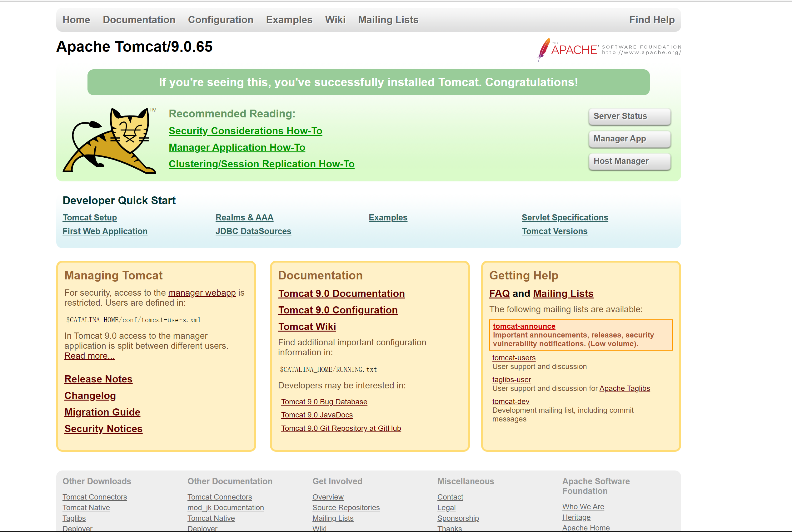
Task: Open Source Repositories link
Action: [x=346, y=508]
